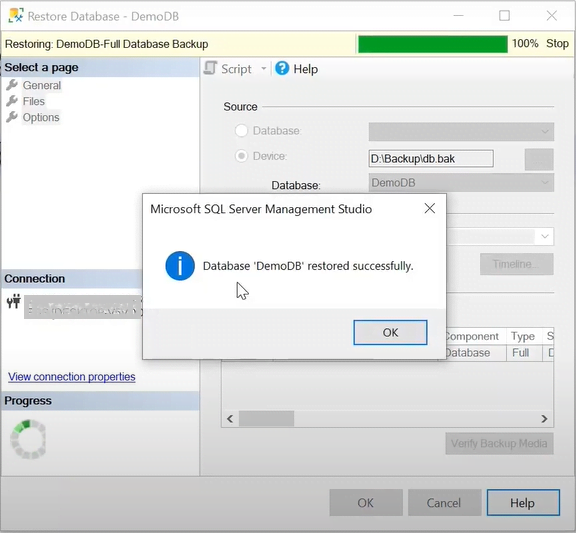Viewport: 576px width, 533px height.
Task: Click the Progress section header
Action: [100, 400]
